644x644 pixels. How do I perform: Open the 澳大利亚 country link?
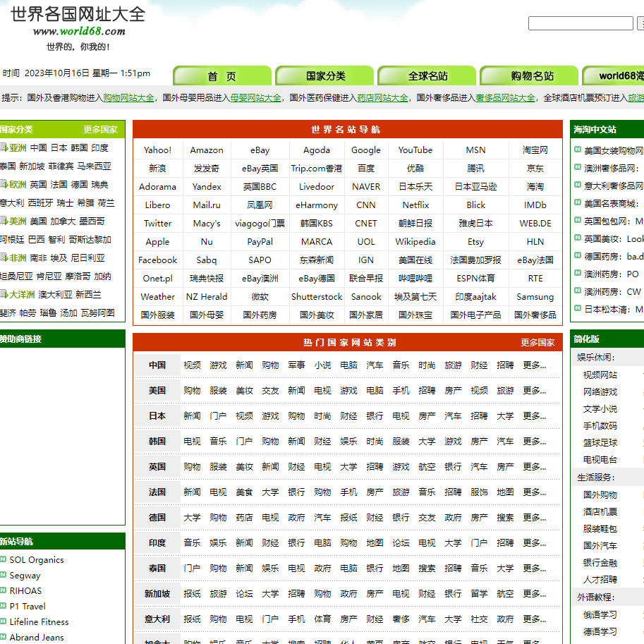click(55, 294)
